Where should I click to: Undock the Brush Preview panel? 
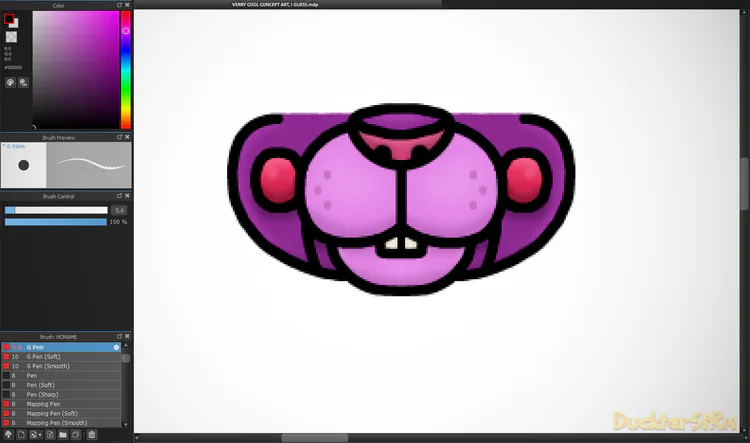click(120, 137)
